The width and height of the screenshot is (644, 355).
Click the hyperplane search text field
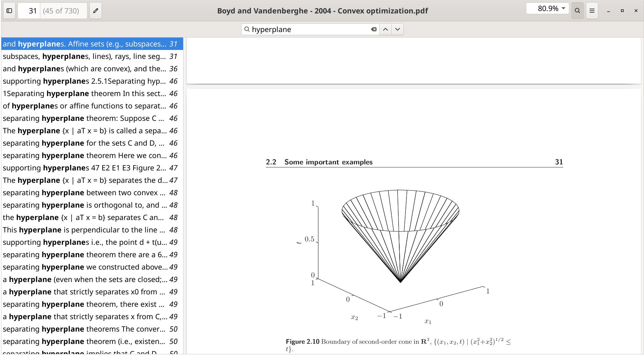310,29
